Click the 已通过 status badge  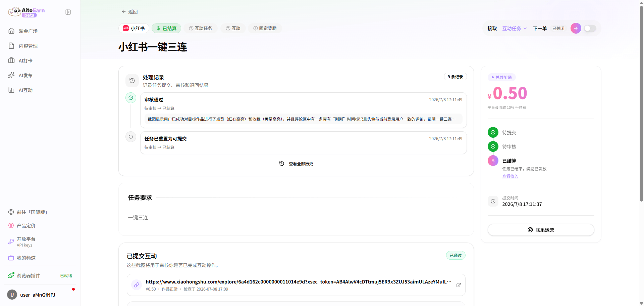(455, 255)
